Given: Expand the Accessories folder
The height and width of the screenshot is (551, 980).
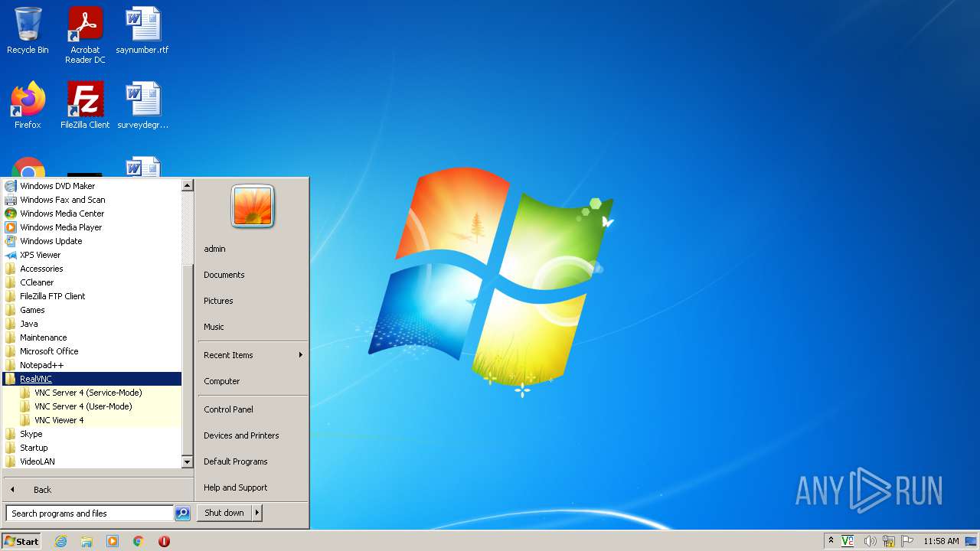Looking at the screenshot, I should tap(92, 269).
